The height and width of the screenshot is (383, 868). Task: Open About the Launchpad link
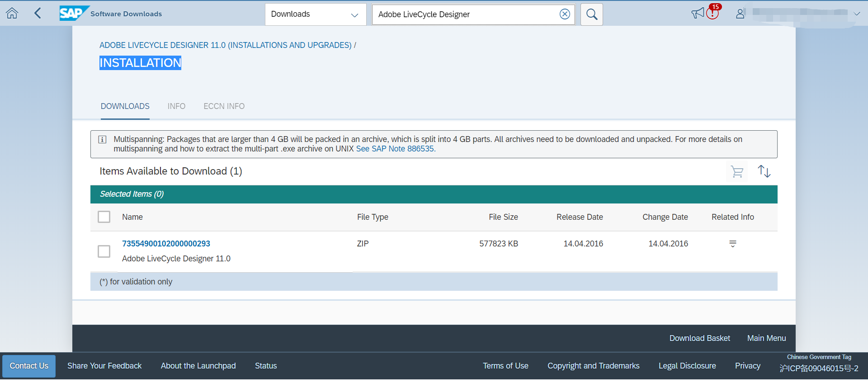[198, 366]
